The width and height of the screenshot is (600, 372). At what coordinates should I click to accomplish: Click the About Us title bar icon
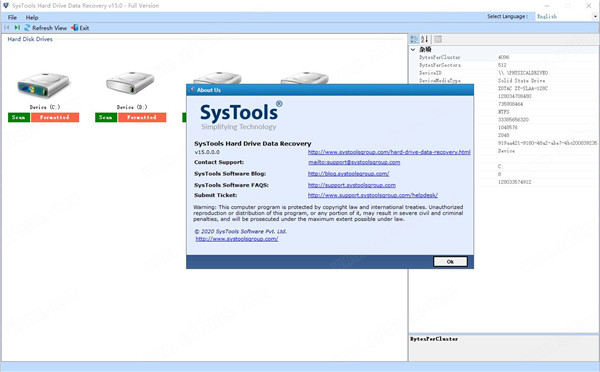click(192, 90)
